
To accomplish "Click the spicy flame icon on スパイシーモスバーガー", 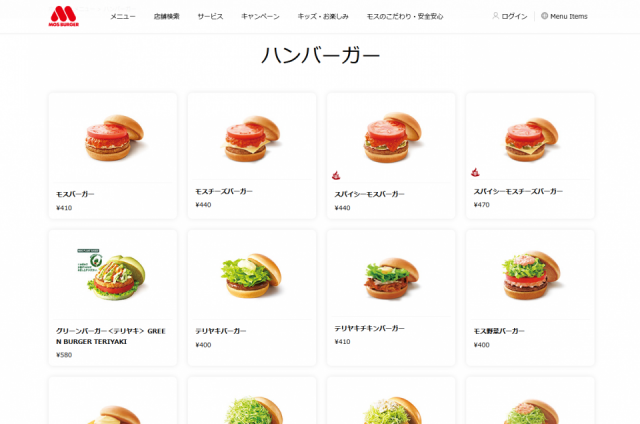I will (336, 175).
